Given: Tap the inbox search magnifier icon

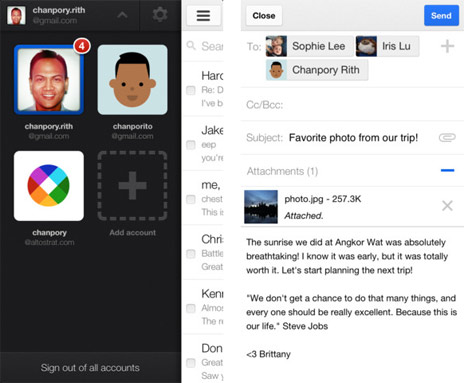Looking at the screenshot, I should pos(191,45).
